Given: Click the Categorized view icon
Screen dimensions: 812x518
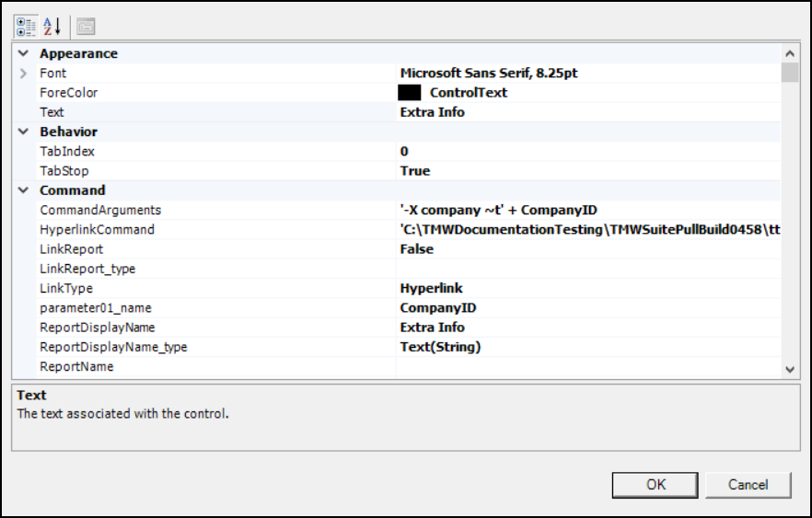Looking at the screenshot, I should click(x=26, y=26).
